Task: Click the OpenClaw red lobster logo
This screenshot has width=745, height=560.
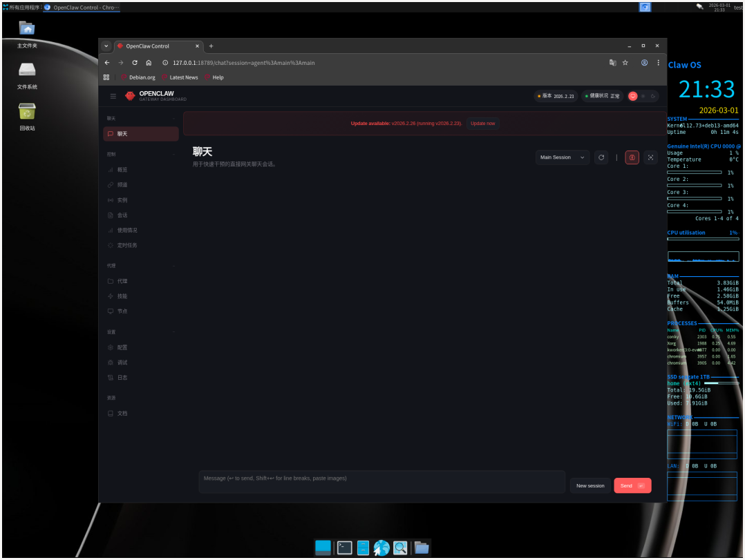Action: (x=130, y=96)
